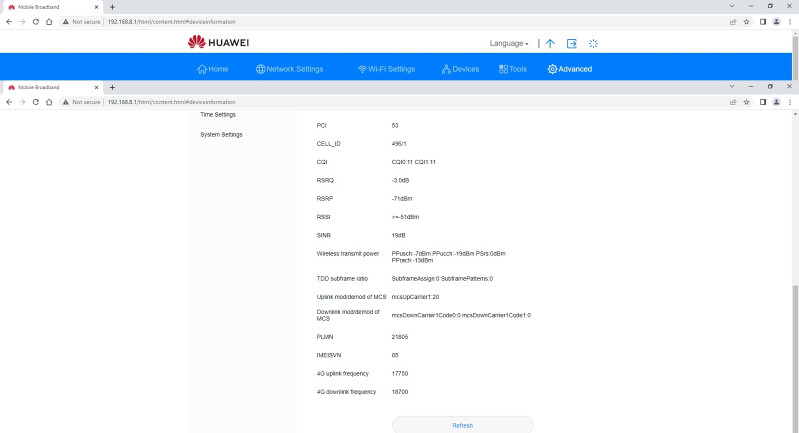
Task: Click the page's vertical scrollbar
Action: click(794, 300)
